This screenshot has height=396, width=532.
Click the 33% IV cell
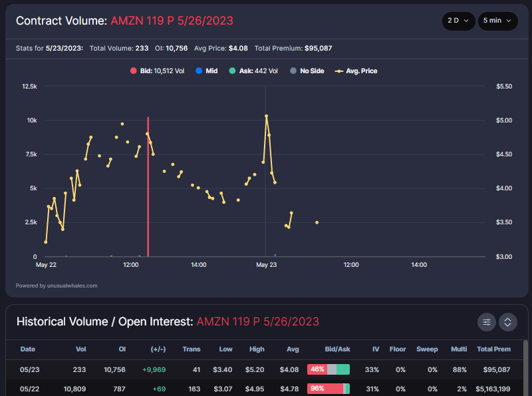coord(372,369)
